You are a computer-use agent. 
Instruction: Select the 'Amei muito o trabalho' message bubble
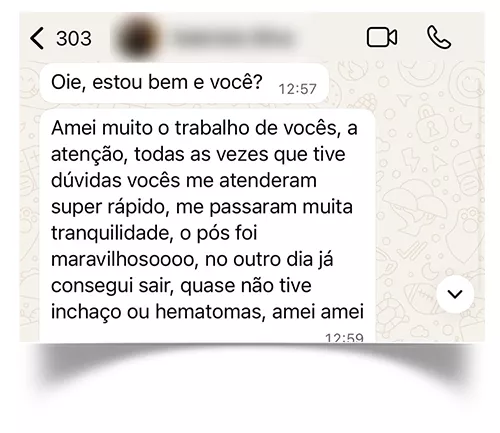pos(207,226)
